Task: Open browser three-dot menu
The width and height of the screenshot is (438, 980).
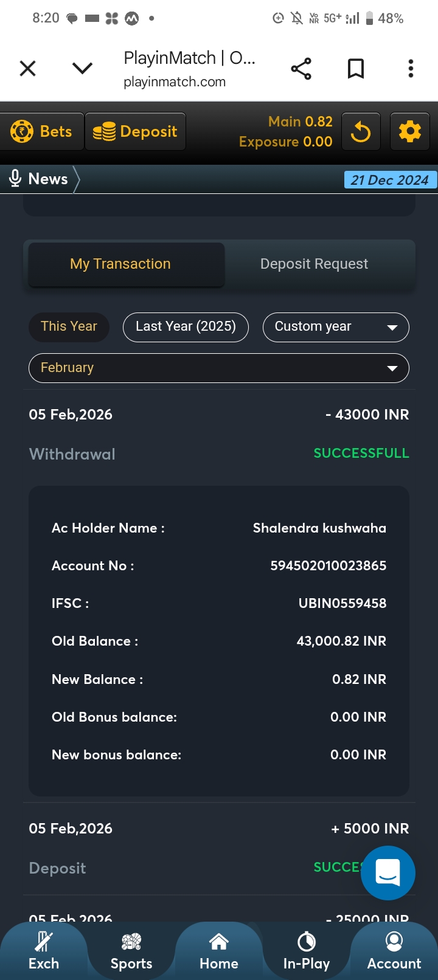Action: (411, 69)
